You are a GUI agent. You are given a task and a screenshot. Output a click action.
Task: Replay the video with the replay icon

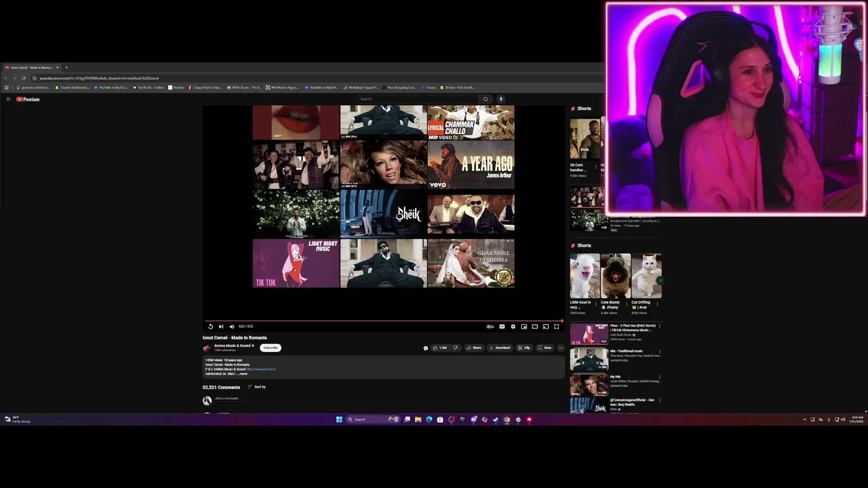pos(210,327)
